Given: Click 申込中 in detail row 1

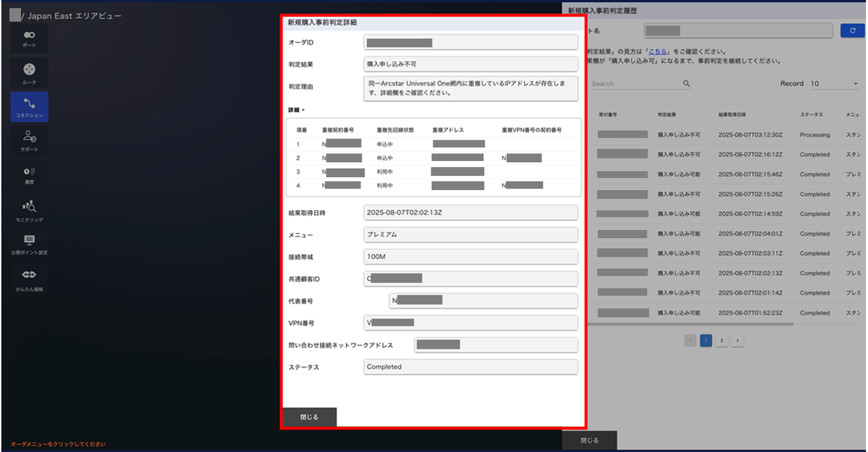Looking at the screenshot, I should tap(384, 144).
